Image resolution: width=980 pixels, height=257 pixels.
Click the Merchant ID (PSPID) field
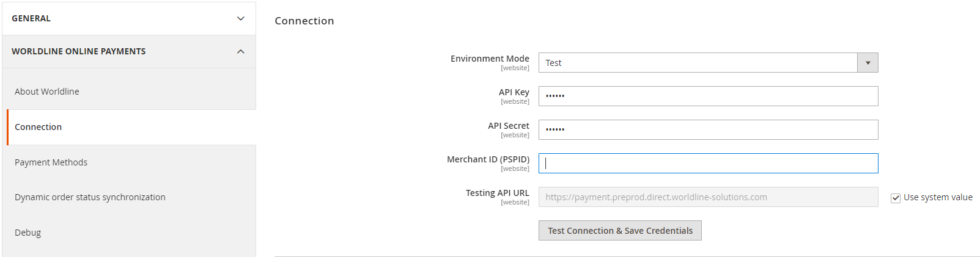point(708,164)
